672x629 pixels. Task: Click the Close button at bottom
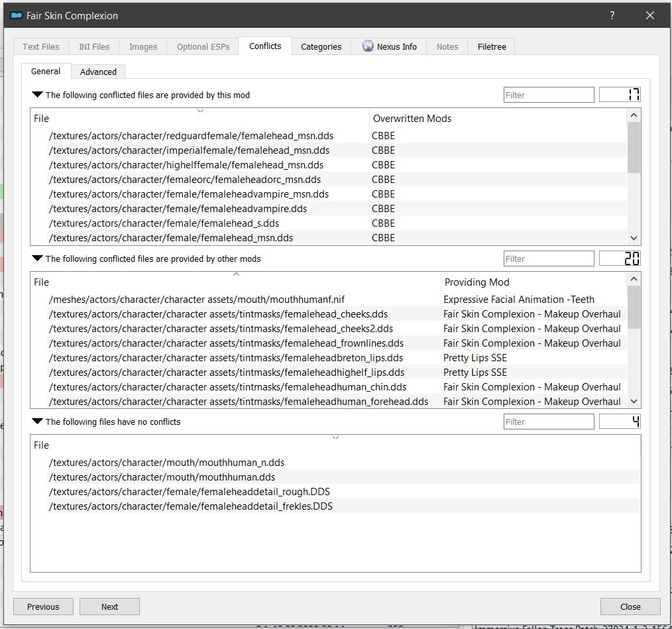630,606
